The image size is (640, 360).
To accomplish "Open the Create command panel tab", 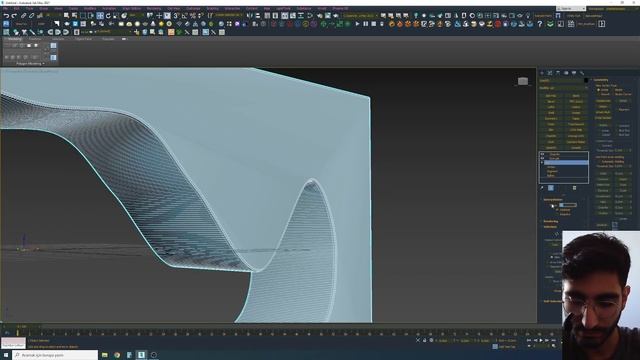I will (542, 73).
